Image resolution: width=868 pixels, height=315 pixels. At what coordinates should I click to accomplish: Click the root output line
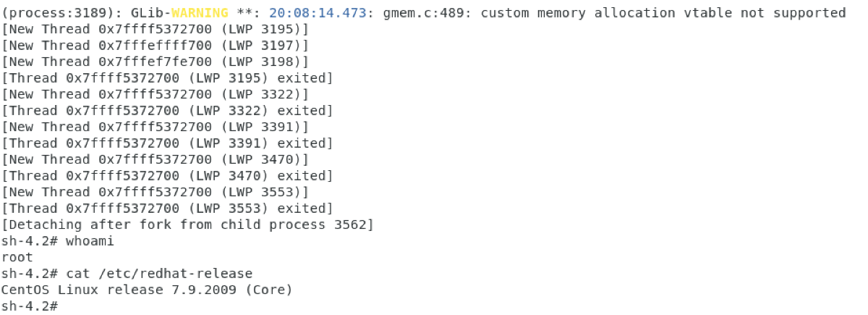click(x=17, y=258)
